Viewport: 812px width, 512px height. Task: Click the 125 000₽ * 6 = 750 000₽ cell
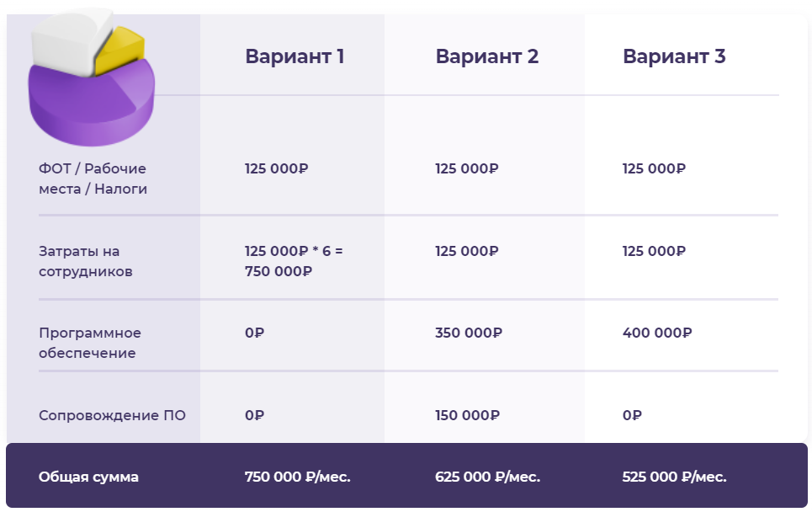pyautogui.click(x=294, y=261)
